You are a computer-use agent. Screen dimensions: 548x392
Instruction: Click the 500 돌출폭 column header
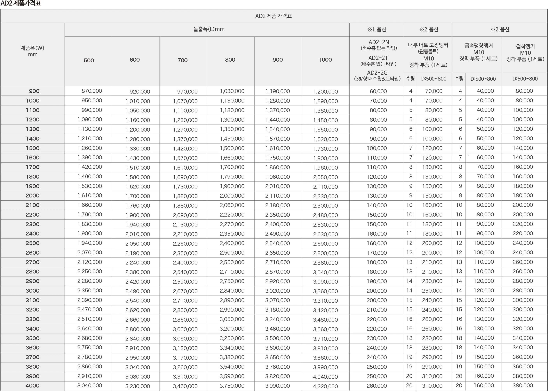coord(89,60)
